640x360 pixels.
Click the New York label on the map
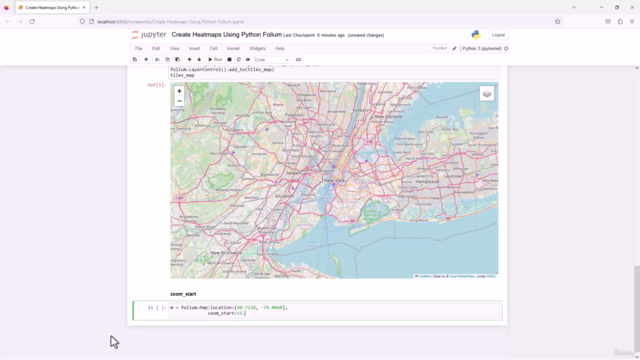334,180
